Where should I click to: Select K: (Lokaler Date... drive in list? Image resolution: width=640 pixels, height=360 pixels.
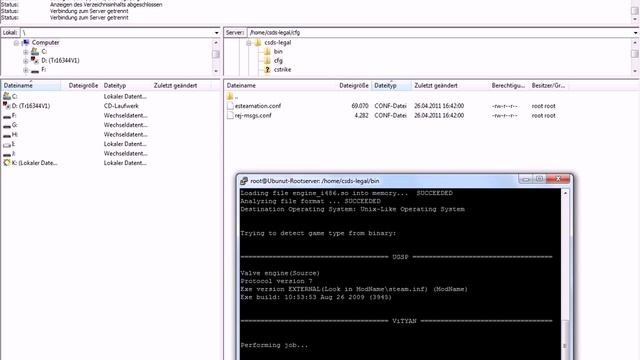[x=30, y=163]
